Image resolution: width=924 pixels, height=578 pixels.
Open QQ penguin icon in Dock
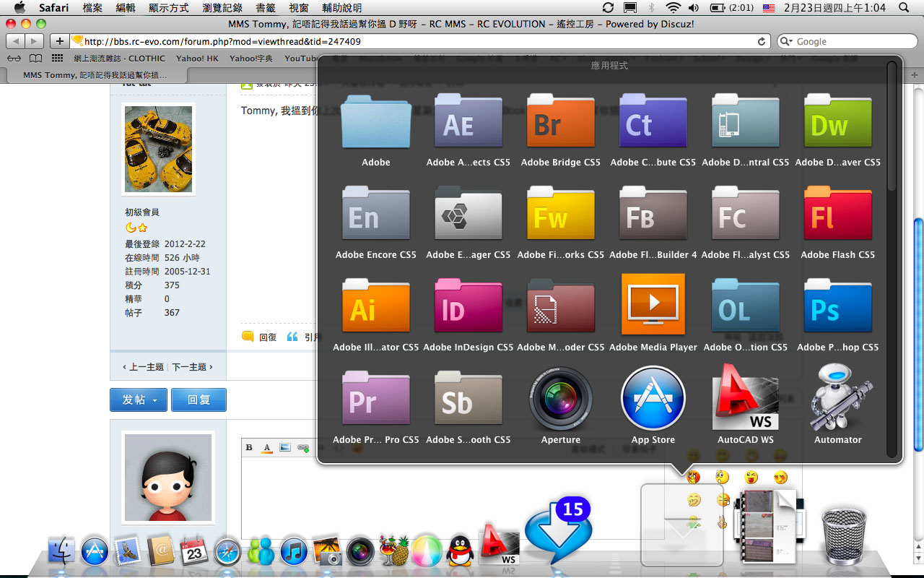461,551
